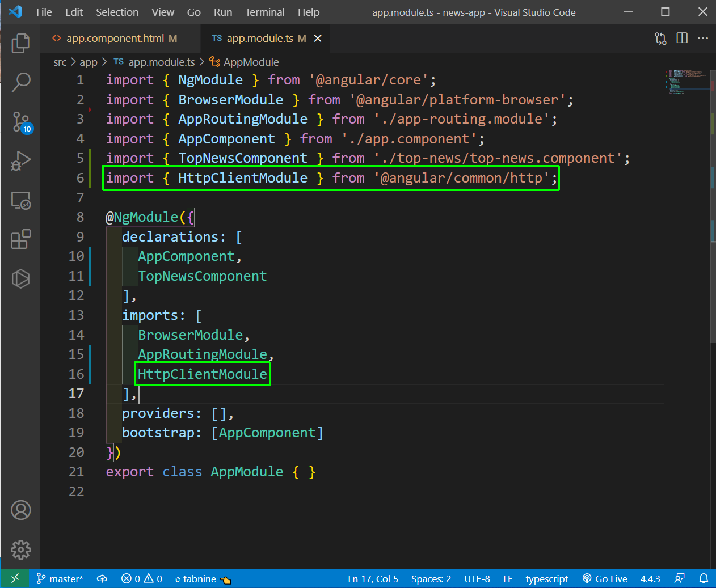
Task: Select language mode typescript
Action: pyautogui.click(x=547, y=579)
